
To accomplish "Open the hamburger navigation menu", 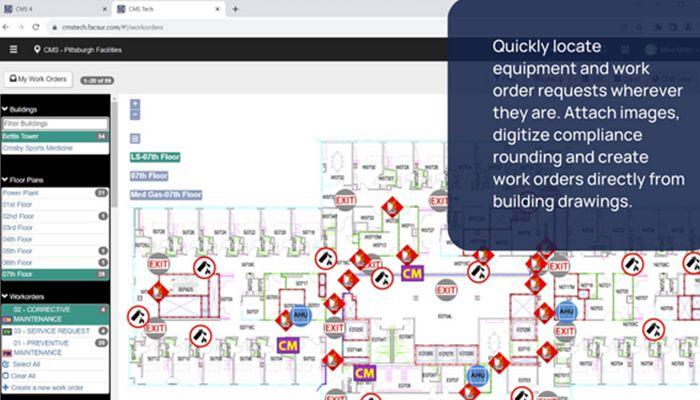I will (x=13, y=50).
